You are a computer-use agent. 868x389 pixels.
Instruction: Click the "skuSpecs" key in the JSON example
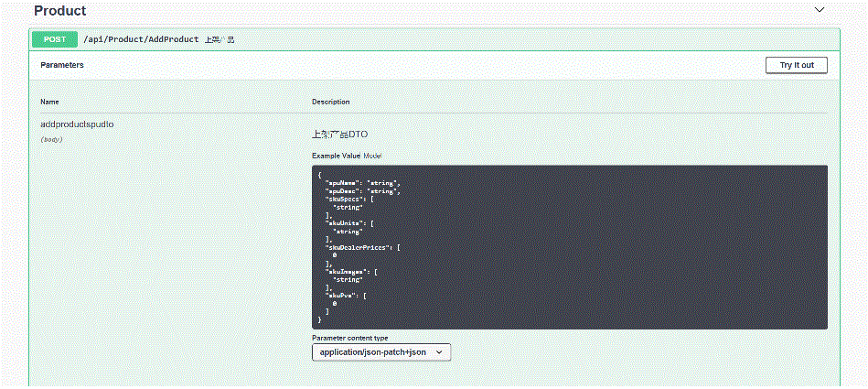click(x=344, y=199)
